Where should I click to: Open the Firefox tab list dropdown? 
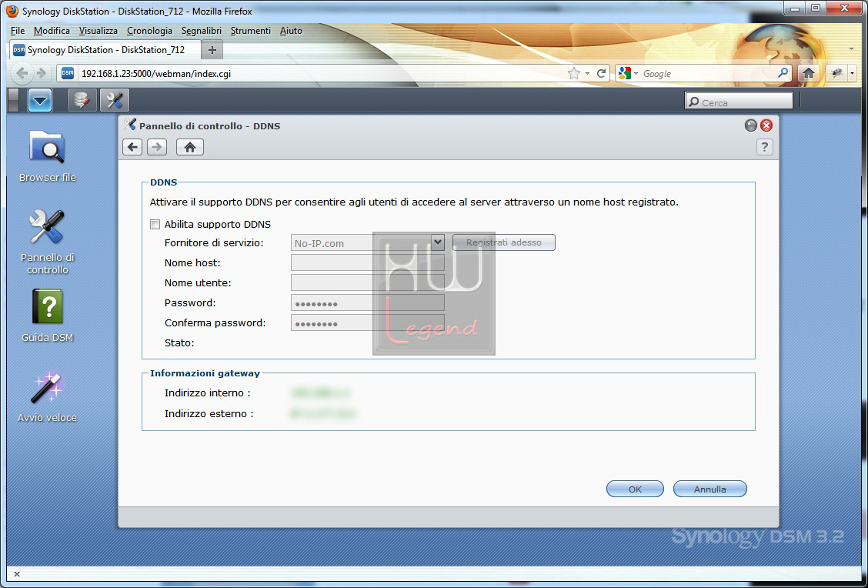pos(851,49)
